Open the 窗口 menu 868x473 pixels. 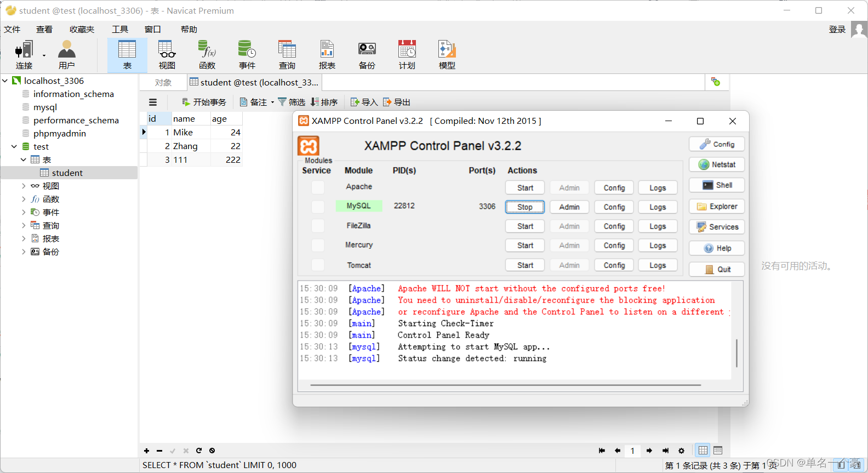[x=153, y=30]
